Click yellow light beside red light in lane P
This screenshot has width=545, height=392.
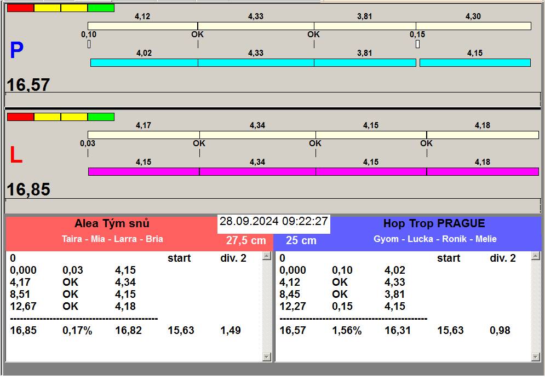pos(47,8)
